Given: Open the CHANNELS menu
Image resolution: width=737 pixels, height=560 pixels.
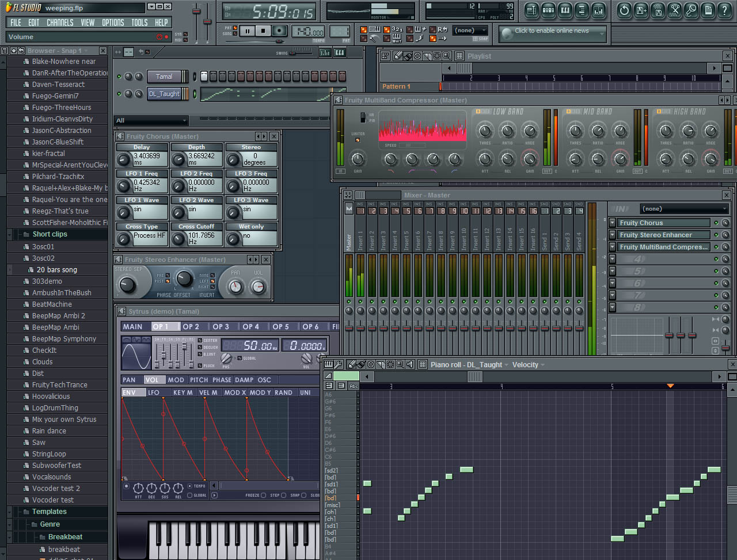Looking at the screenshot, I should (x=60, y=22).
